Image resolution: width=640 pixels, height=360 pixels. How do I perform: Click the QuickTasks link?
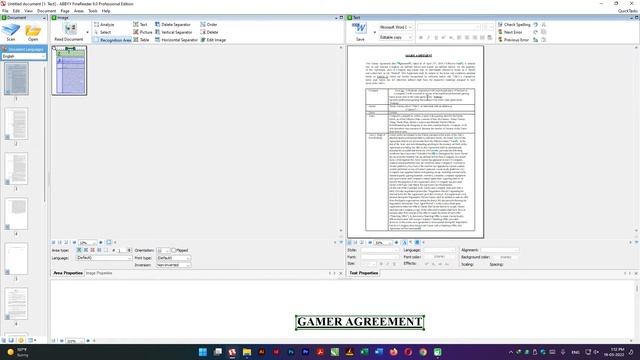[x=628, y=11]
